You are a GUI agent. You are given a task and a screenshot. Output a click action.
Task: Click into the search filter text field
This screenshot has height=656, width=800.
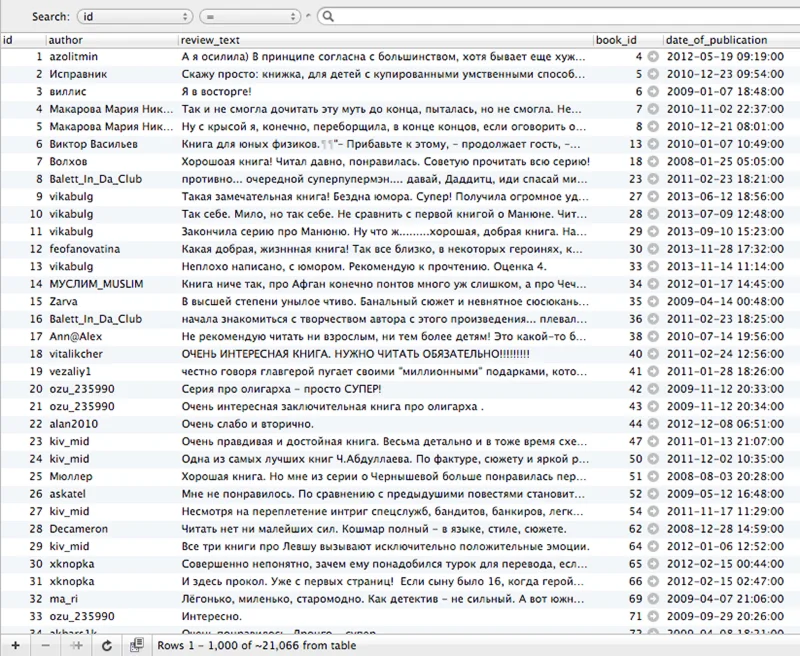coord(560,17)
